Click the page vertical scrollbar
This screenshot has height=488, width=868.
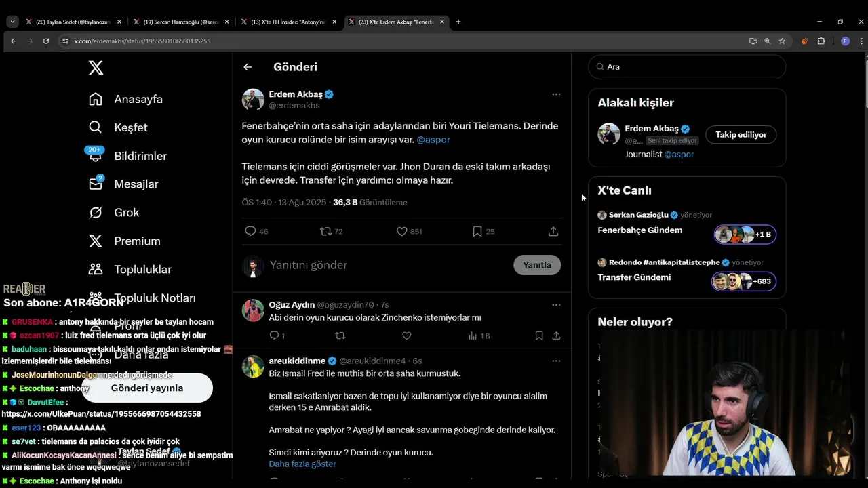865,85
